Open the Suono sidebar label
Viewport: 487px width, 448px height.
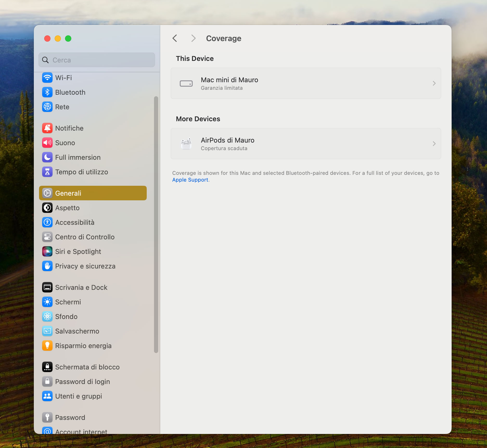(x=65, y=143)
